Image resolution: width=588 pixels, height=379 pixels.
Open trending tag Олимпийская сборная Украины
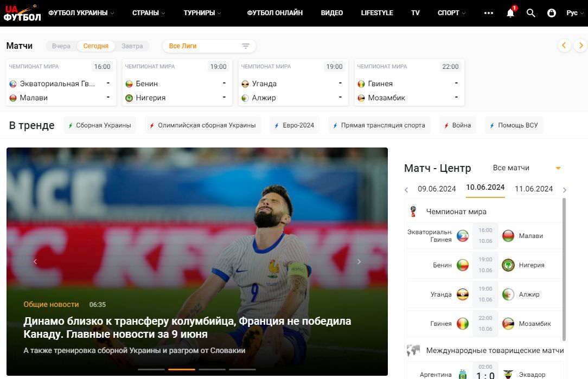pos(203,125)
